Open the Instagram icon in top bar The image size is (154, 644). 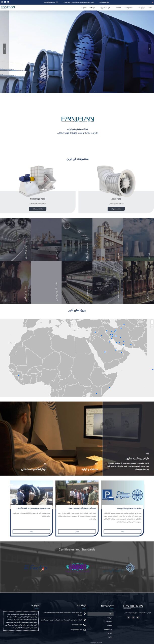pyautogui.click(x=2, y=2)
